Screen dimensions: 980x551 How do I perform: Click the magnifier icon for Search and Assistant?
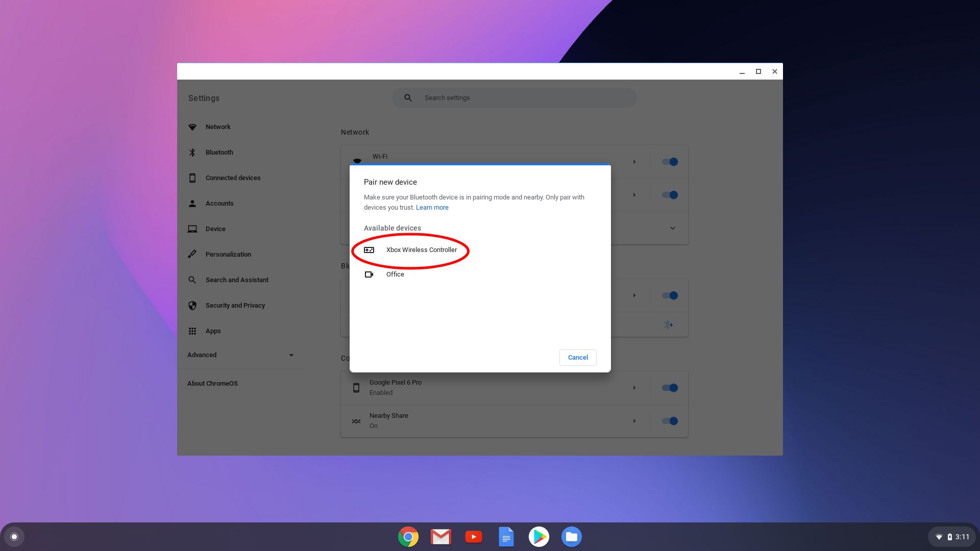tap(192, 280)
